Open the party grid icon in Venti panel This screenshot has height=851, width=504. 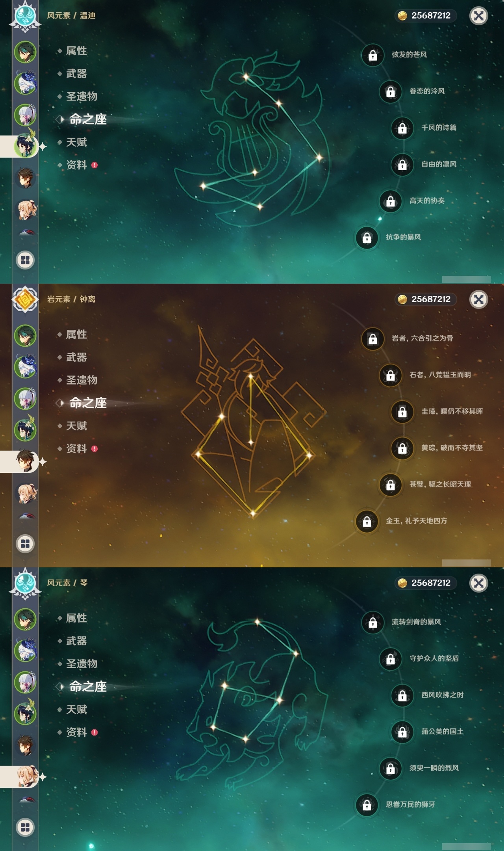point(25,260)
